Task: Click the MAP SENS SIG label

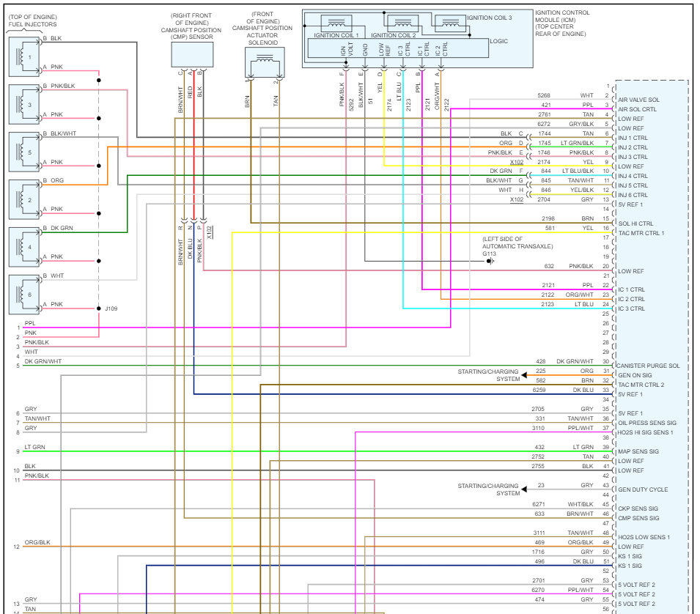Action: tap(638, 451)
